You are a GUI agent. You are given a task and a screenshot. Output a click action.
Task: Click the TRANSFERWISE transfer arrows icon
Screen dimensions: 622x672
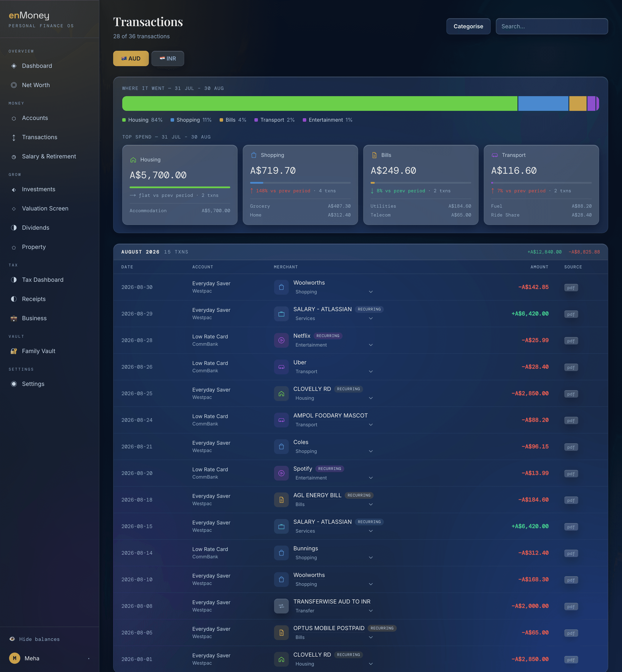[x=281, y=606]
